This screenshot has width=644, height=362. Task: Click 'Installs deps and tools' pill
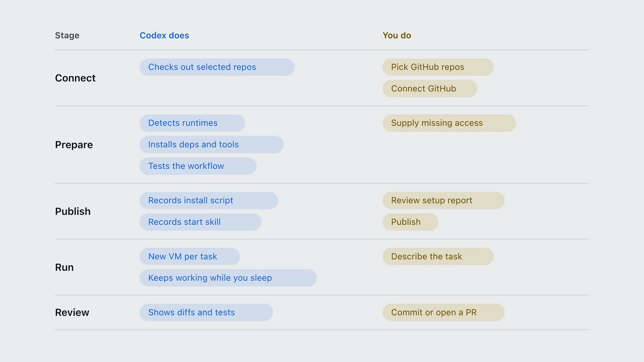pyautogui.click(x=212, y=144)
